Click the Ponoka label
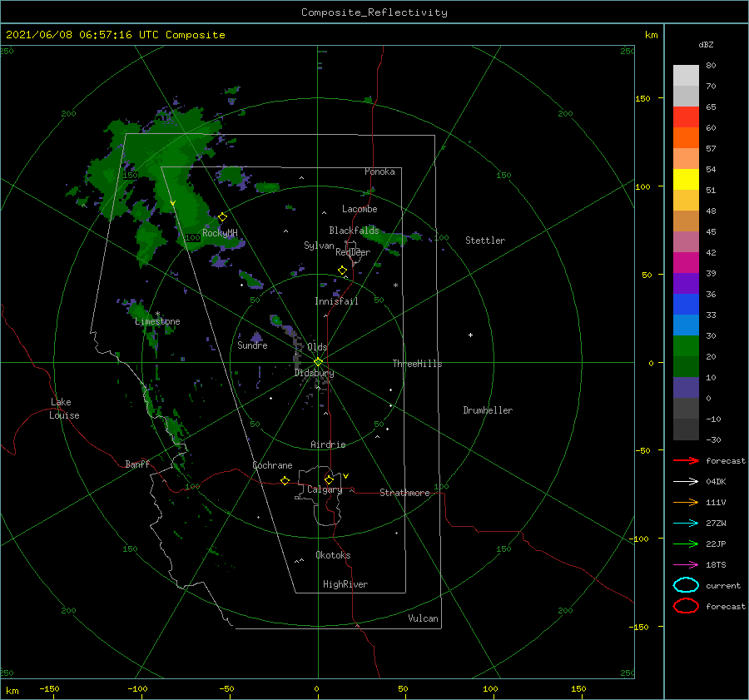Viewport: 749px width, 700px height. [379, 171]
